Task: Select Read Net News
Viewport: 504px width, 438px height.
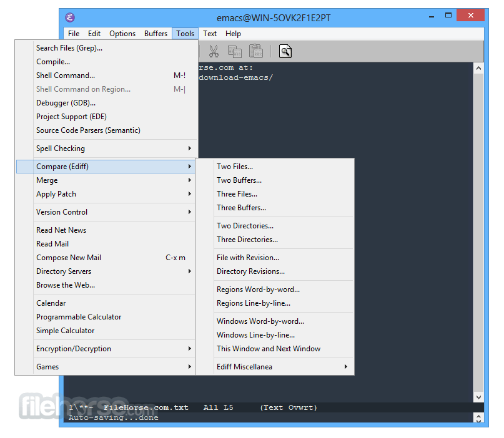Action: (x=106, y=230)
